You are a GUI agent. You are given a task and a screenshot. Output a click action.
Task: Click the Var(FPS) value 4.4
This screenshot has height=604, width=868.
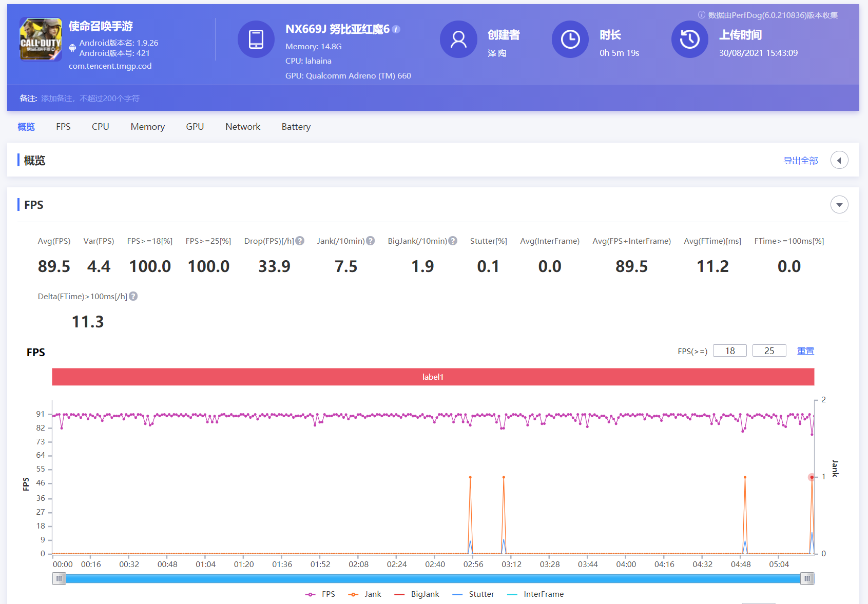(99, 266)
